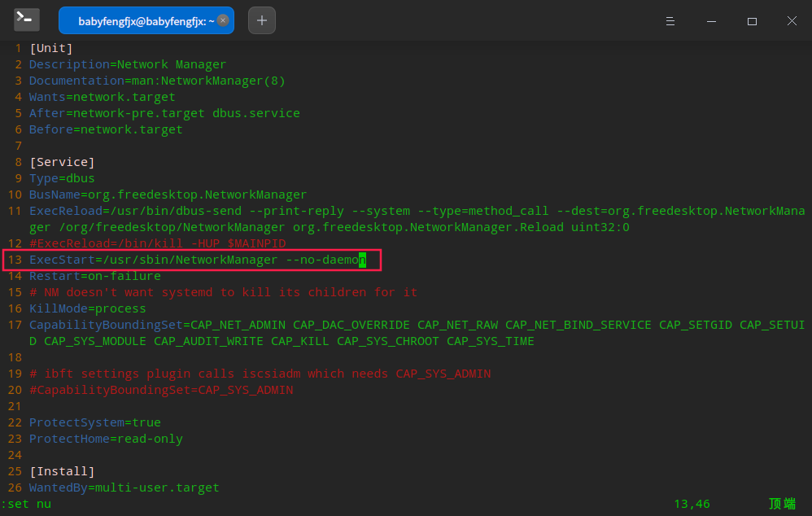Click the ProtectSystem=true line
Viewport: 812px width, 516px height.
95,422
